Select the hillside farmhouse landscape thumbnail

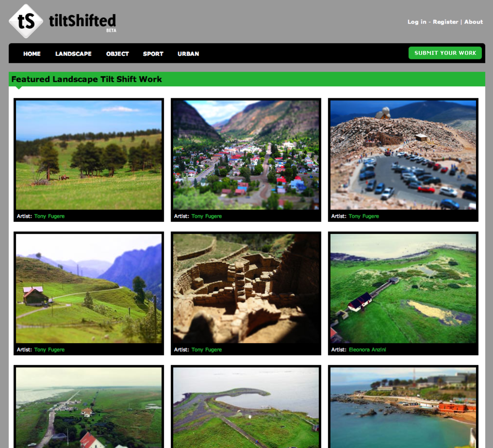click(89, 288)
